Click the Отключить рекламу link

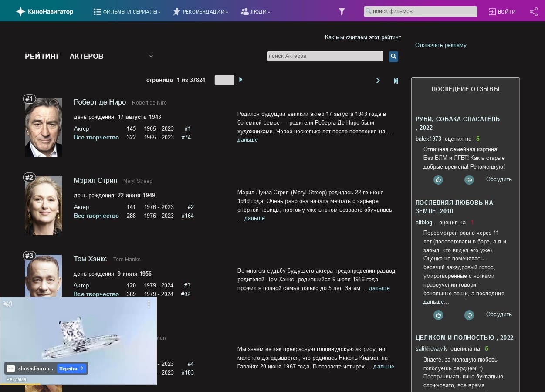[x=440, y=45]
